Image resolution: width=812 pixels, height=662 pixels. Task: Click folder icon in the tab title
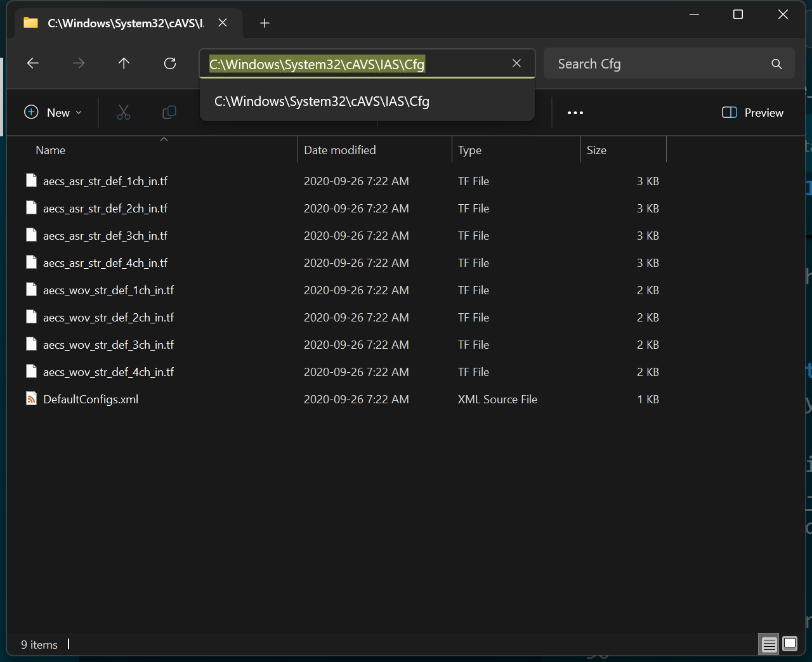pyautogui.click(x=30, y=23)
